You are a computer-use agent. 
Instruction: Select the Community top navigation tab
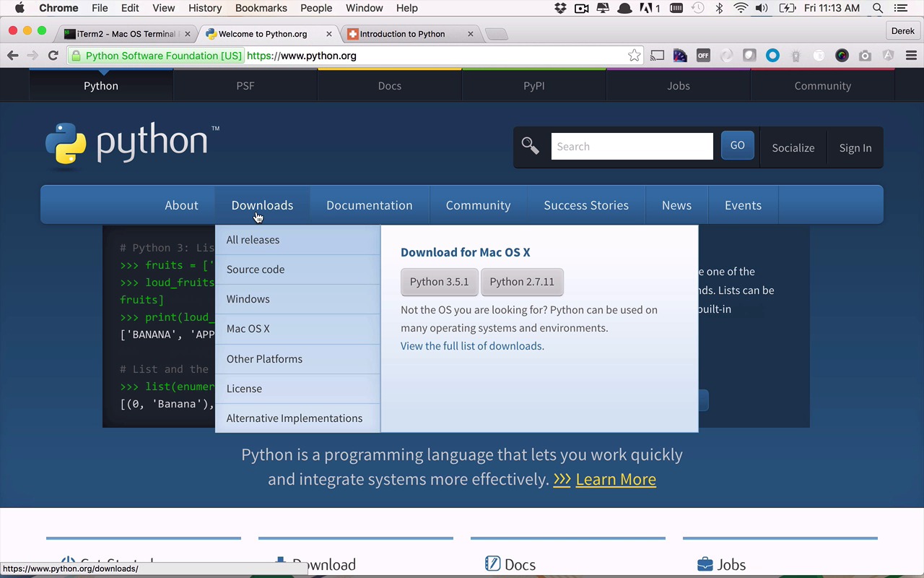pos(823,85)
